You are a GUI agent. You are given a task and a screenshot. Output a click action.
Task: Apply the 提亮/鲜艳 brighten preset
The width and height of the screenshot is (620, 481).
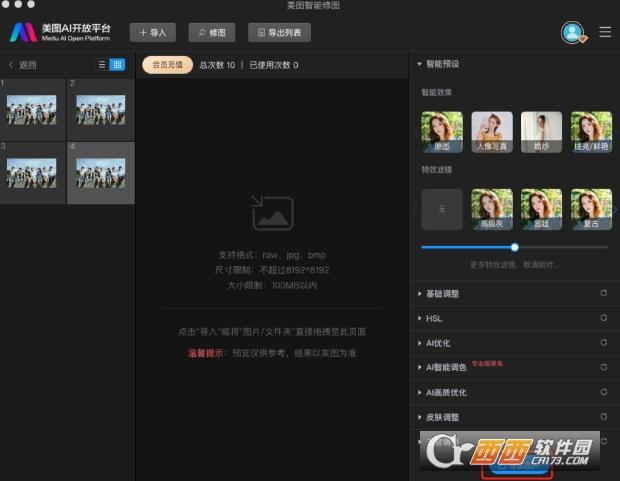coord(591,132)
